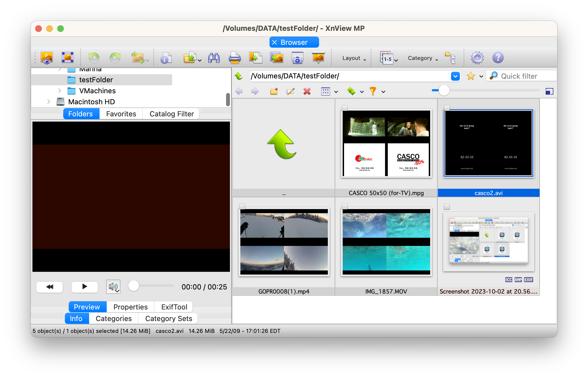Click the binoculars Find icon

(x=214, y=58)
